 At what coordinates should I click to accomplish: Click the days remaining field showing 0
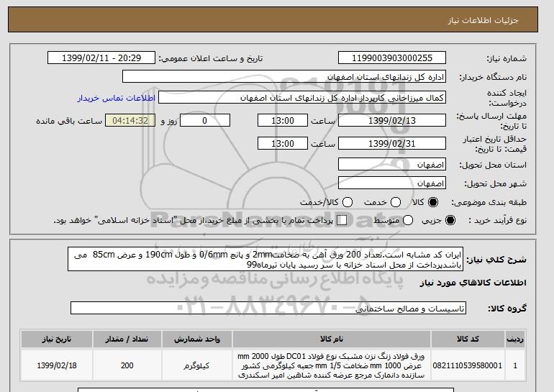(205, 120)
